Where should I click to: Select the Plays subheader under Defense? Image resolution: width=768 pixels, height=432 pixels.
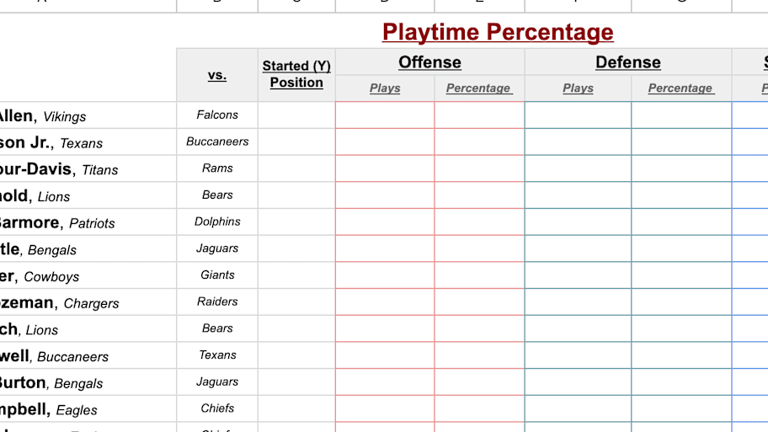click(578, 88)
